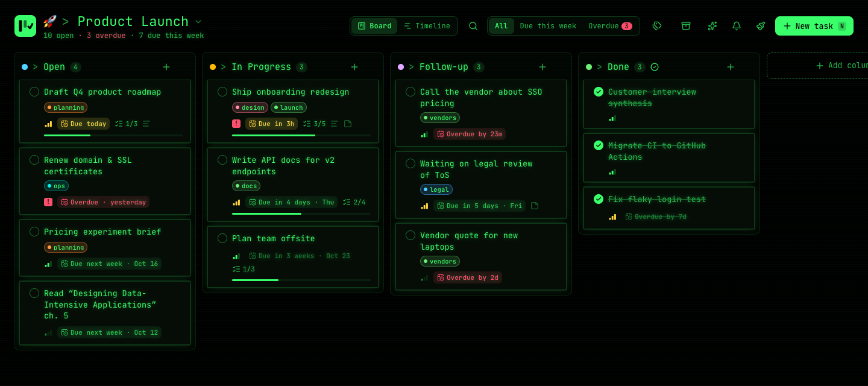Create a New task

tap(814, 26)
